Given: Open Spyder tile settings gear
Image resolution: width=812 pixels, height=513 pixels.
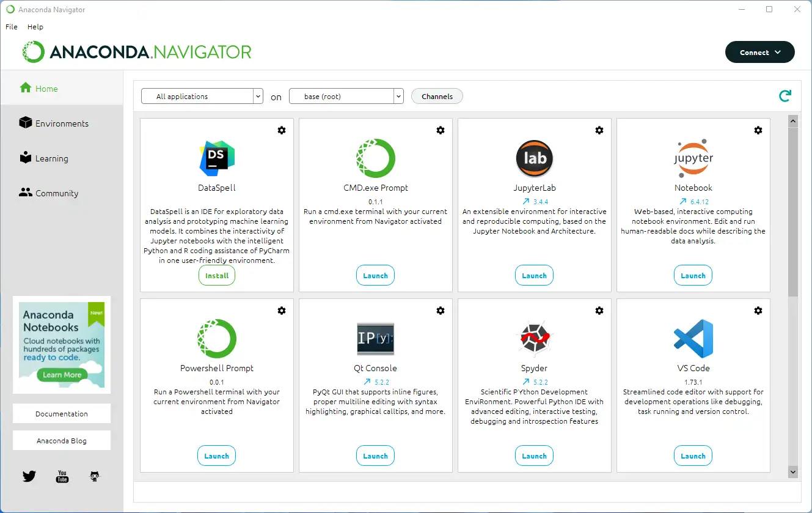Looking at the screenshot, I should (x=599, y=311).
